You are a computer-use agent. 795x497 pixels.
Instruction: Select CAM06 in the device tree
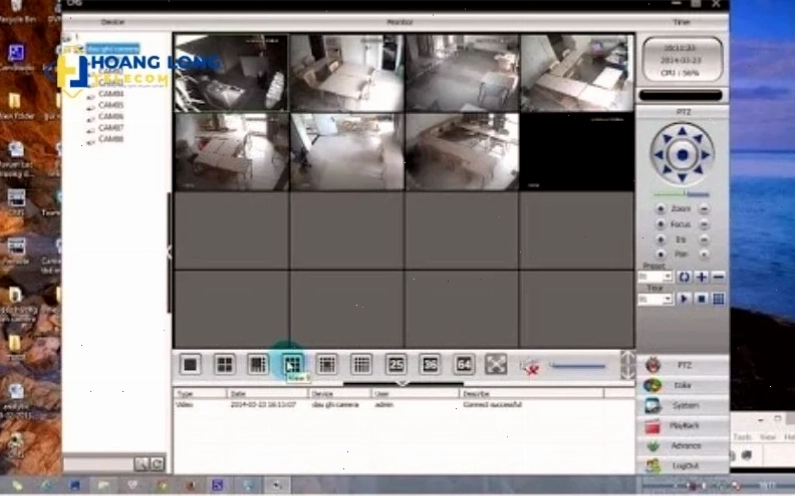(x=111, y=116)
